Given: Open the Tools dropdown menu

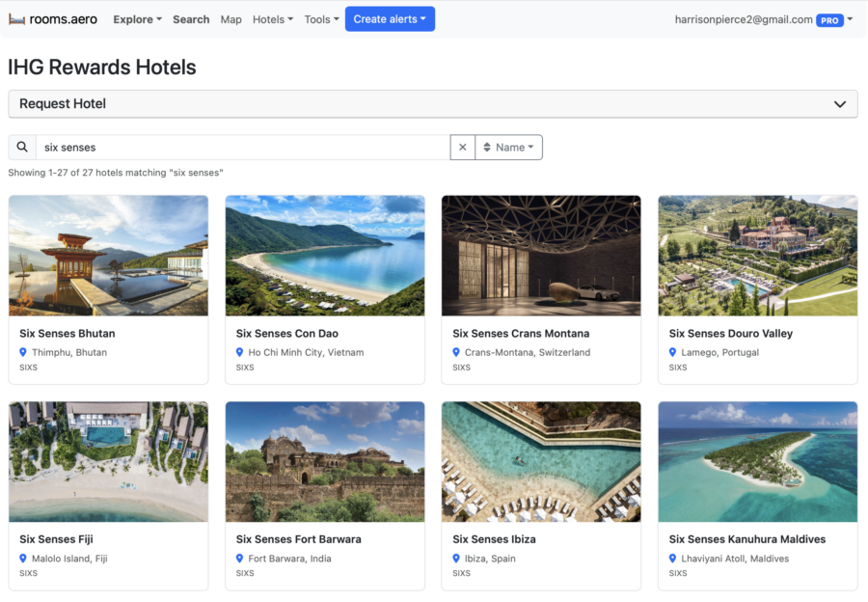Looking at the screenshot, I should pos(321,19).
